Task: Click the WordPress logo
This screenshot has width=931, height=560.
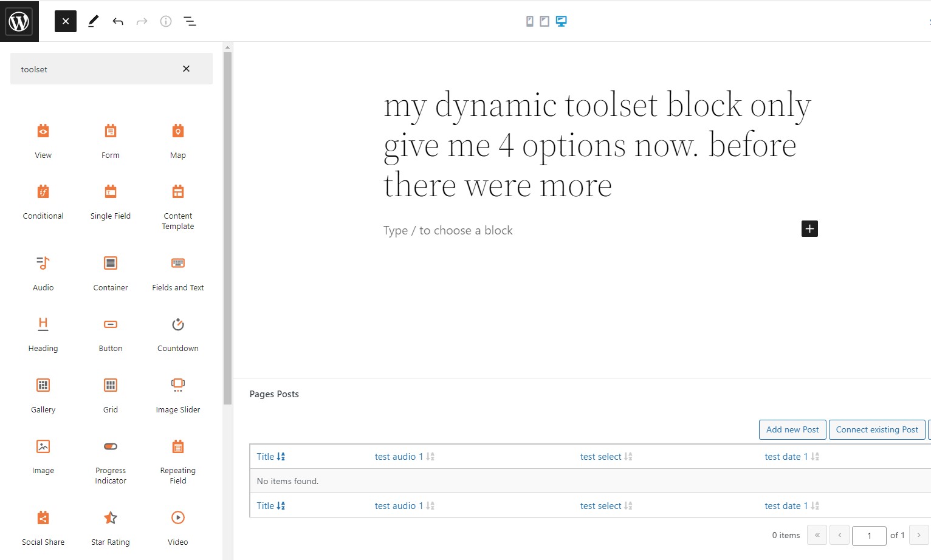Action: pos(19,21)
